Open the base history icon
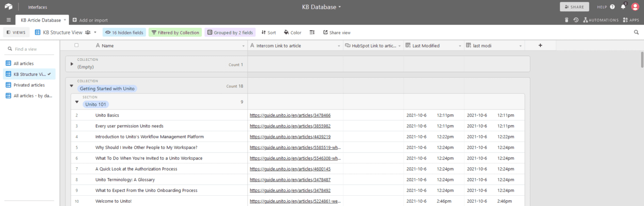 [x=576, y=20]
